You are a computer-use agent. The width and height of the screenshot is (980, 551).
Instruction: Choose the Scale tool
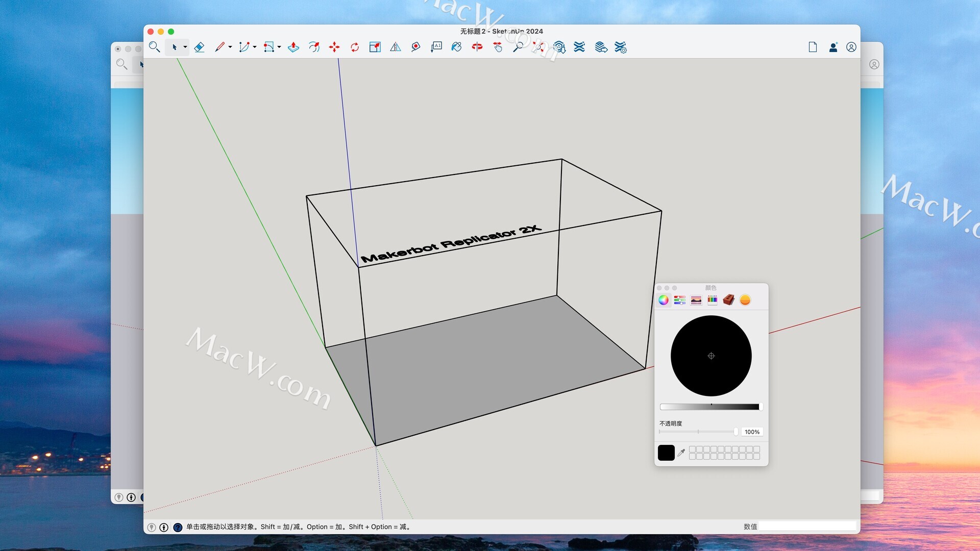coord(375,47)
